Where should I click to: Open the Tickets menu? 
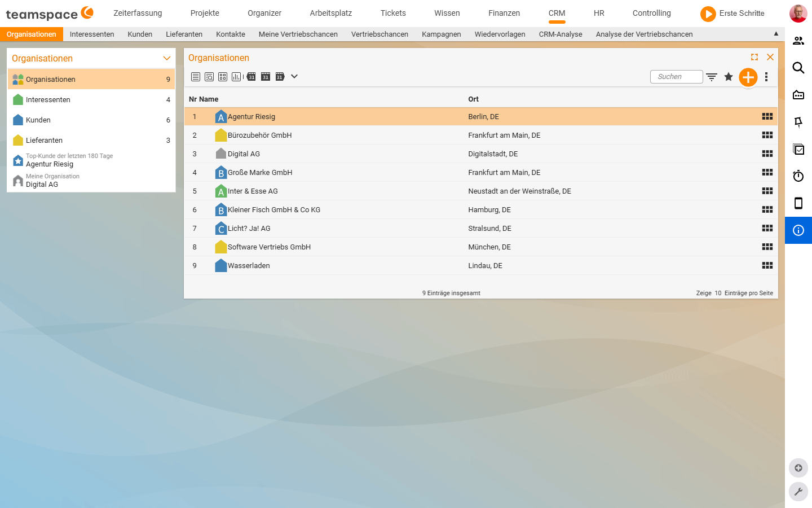pos(393,13)
